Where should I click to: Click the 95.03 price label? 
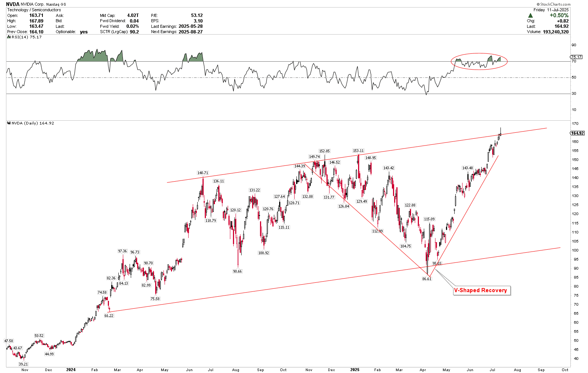pos(437,263)
